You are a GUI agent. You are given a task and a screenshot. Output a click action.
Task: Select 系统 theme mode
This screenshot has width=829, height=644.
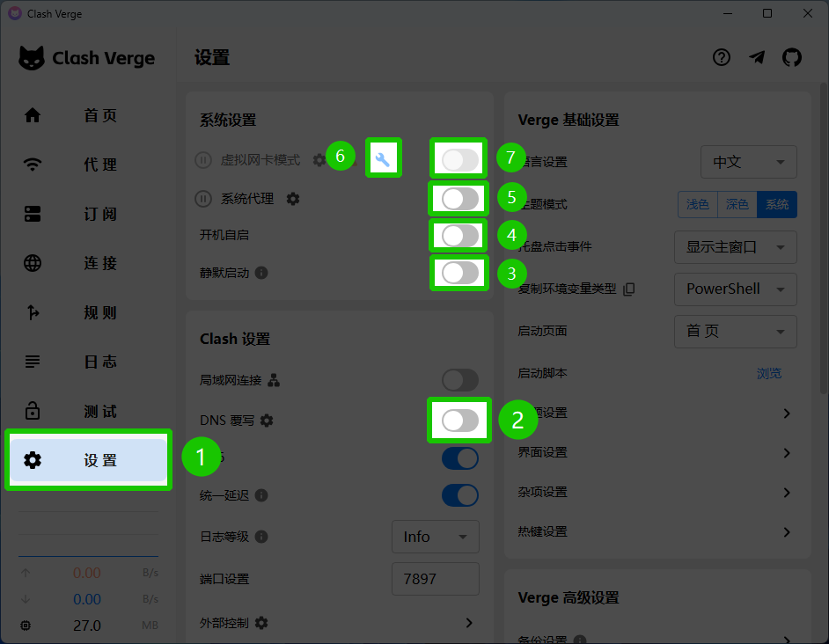tap(777, 204)
